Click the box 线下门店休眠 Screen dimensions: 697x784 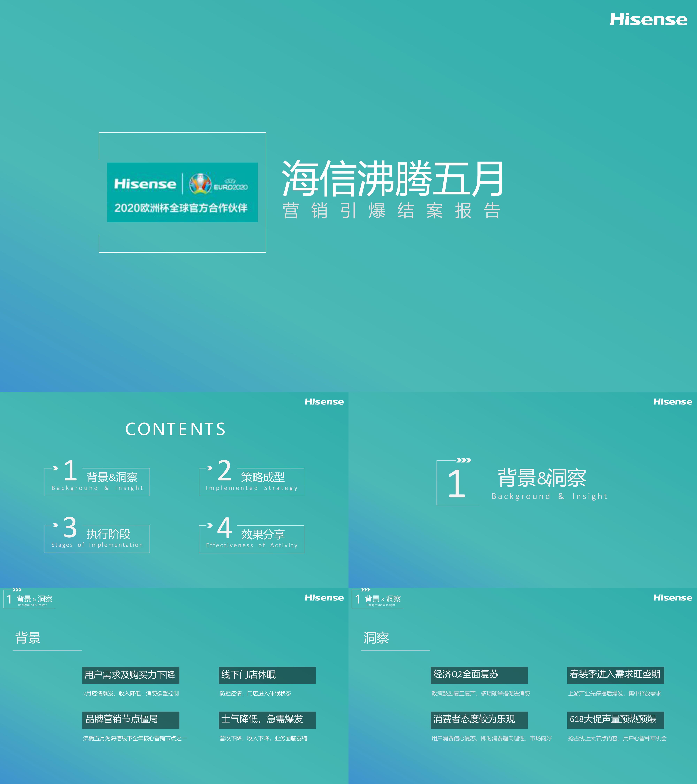[x=267, y=675]
